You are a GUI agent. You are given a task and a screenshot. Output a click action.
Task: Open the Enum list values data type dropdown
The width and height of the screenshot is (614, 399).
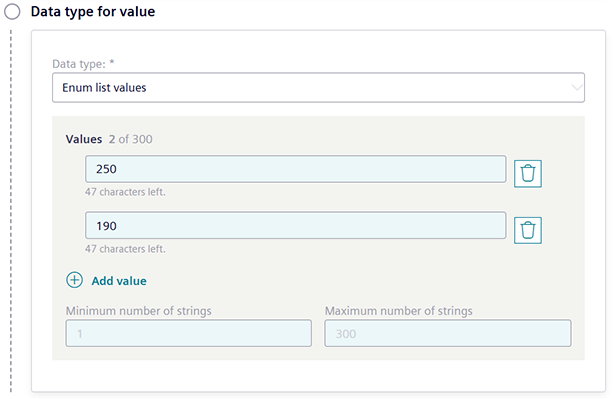tap(318, 88)
